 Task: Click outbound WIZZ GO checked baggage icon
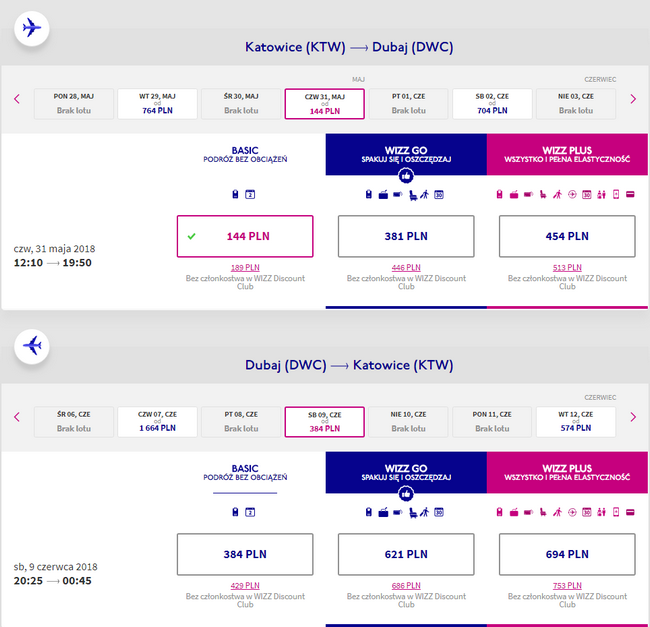pyautogui.click(x=398, y=194)
